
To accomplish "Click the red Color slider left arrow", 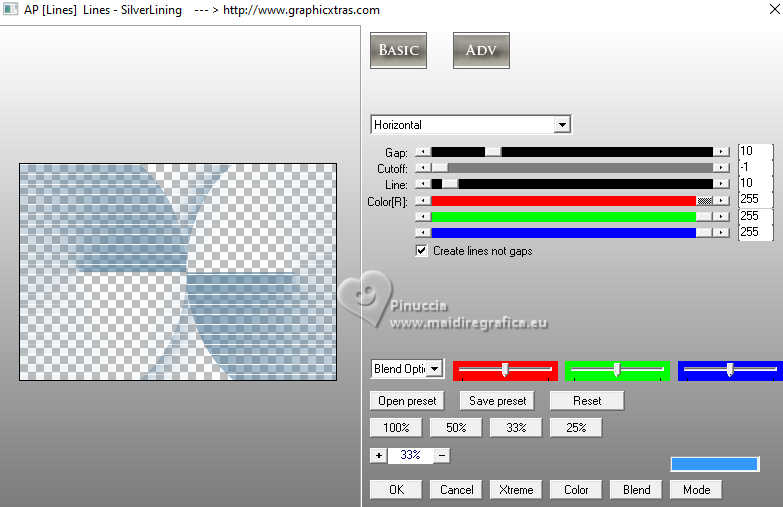I will (423, 201).
